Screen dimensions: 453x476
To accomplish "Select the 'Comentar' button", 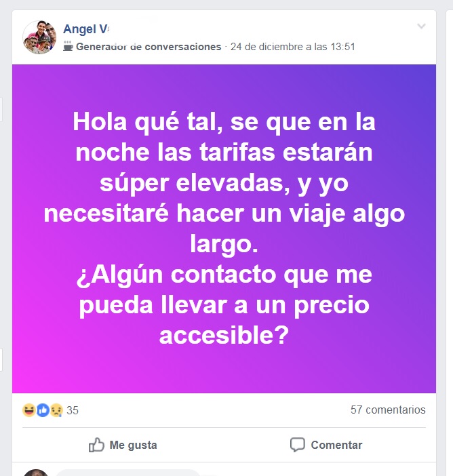I will 326,445.
